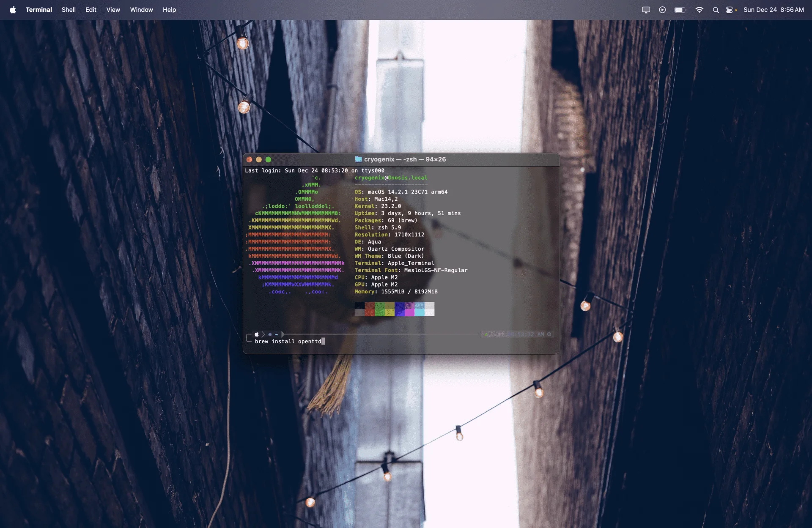The image size is (812, 528).
Task: Open the Edit menu
Action: pos(91,10)
